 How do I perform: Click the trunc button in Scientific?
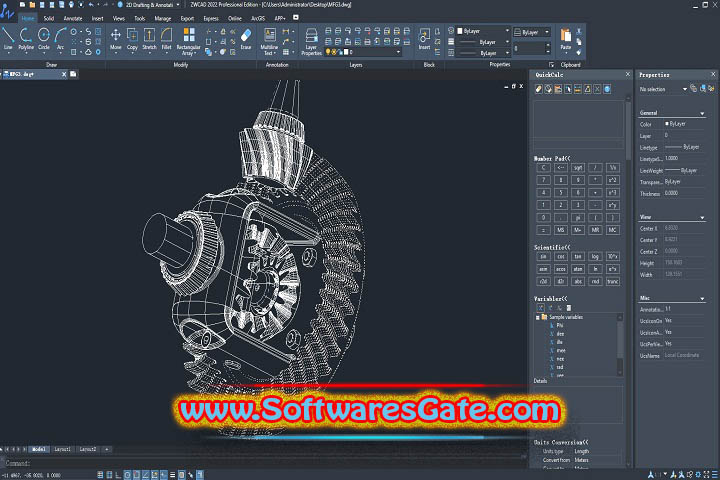(613, 282)
